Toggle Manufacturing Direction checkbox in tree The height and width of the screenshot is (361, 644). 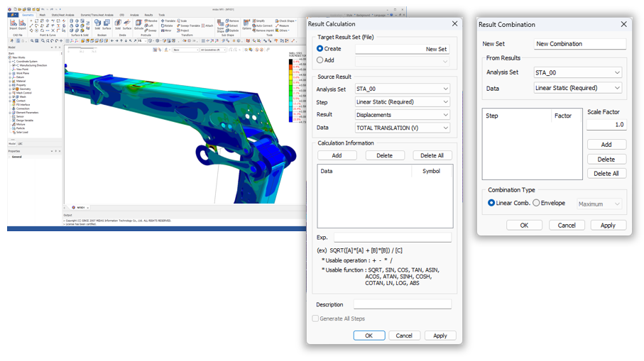pos(13,65)
